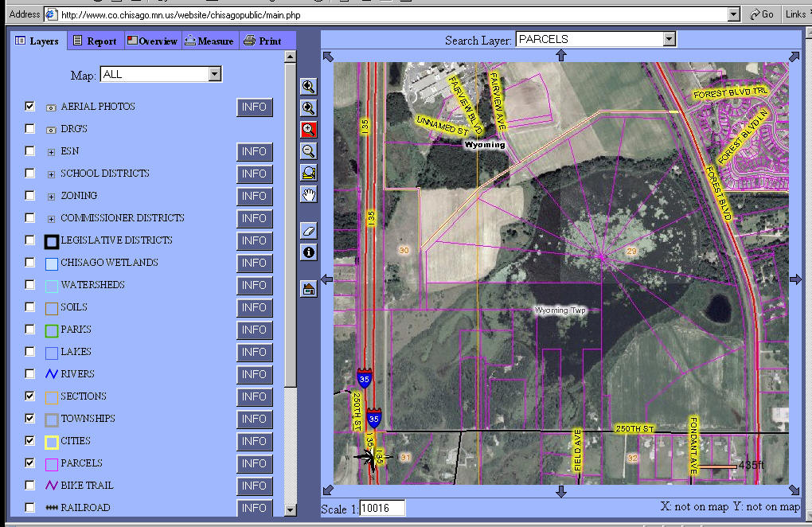Click inside the Scale input field

384,508
